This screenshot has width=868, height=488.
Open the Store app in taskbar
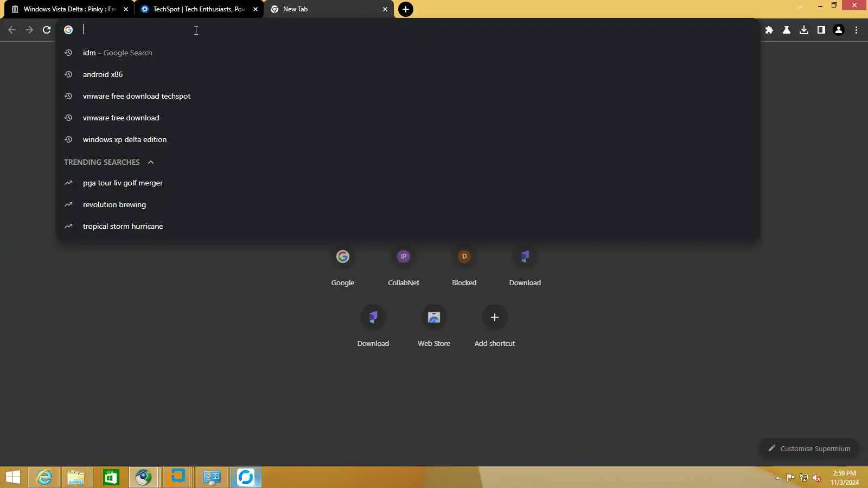[111, 477]
